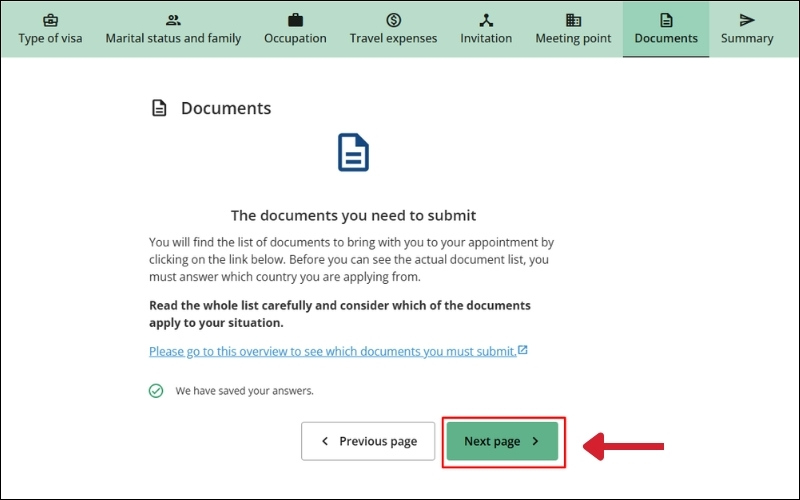Viewport: 800px width, 500px height.
Task: Click the network icon above Invitation
Action: point(486,19)
